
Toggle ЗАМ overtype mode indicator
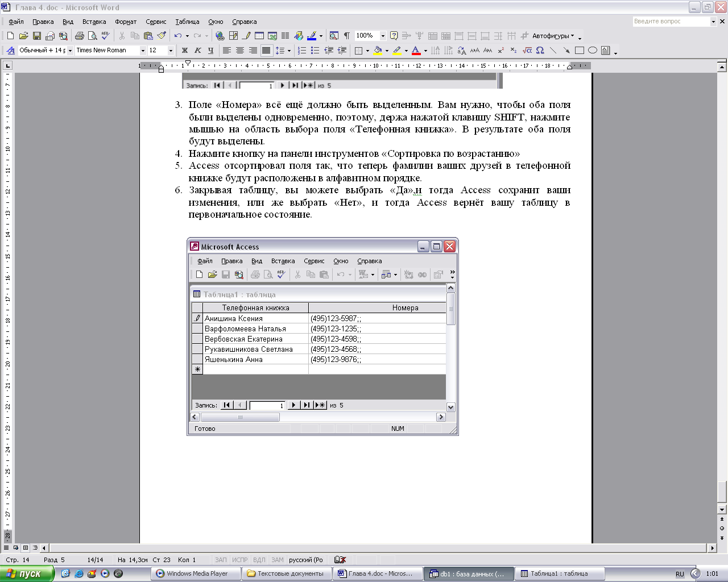[278, 560]
